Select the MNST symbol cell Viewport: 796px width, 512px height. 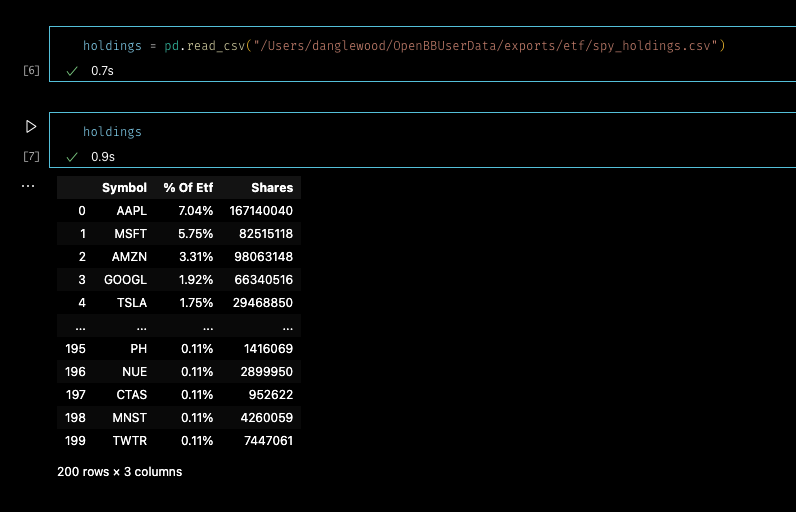pos(129,418)
